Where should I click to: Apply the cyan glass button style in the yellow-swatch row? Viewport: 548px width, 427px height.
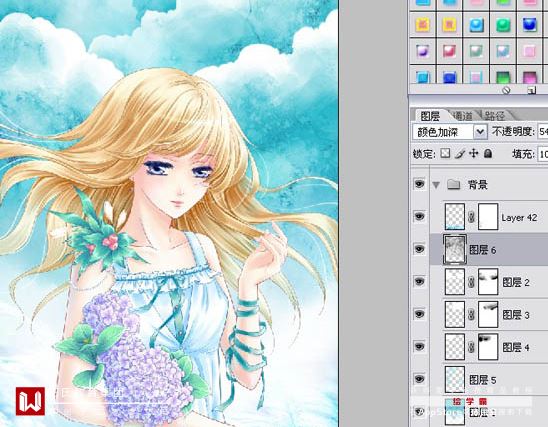[x=476, y=25]
